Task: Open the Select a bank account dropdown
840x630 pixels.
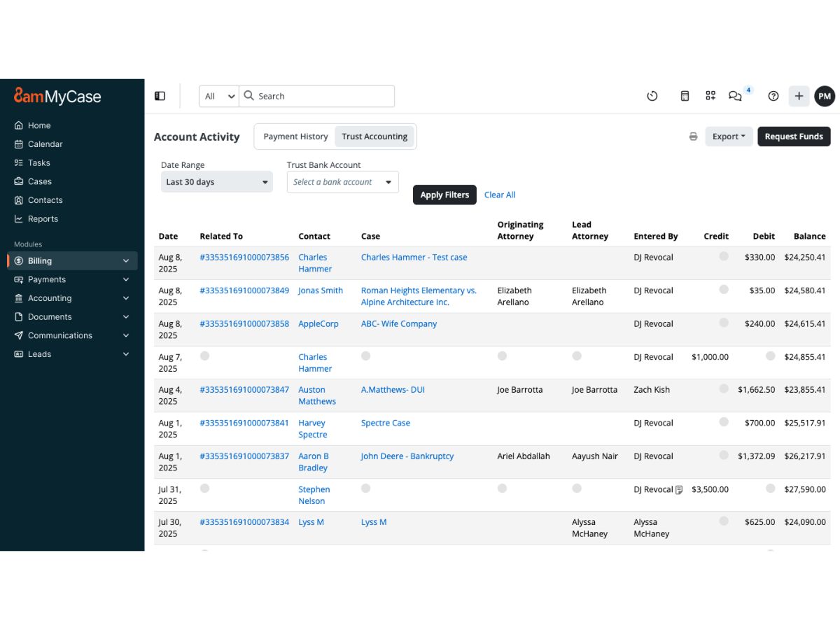Action: coord(343,182)
